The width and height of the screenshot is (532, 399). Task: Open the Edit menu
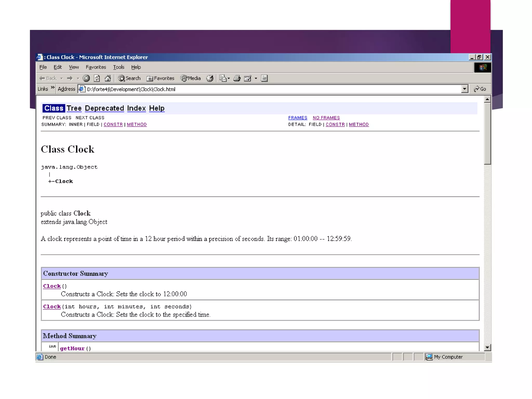[58, 67]
